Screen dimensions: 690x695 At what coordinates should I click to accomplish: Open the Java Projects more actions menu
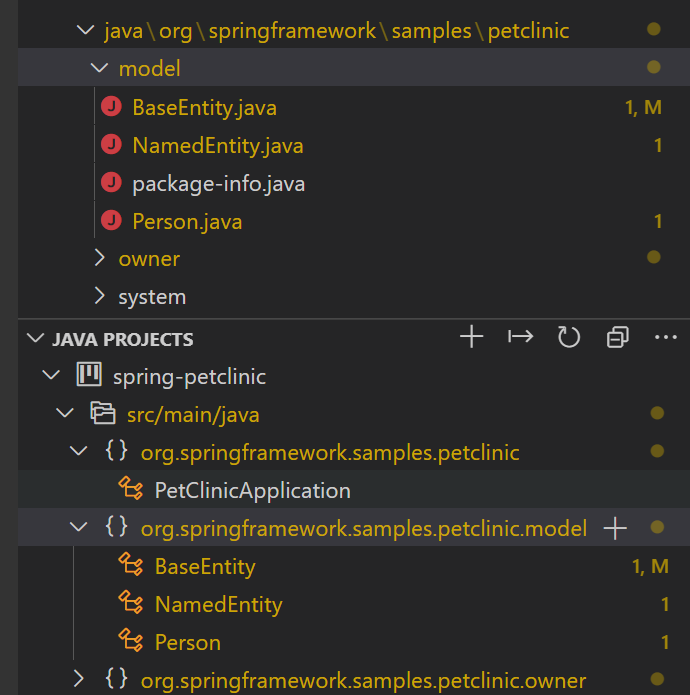(x=665, y=338)
